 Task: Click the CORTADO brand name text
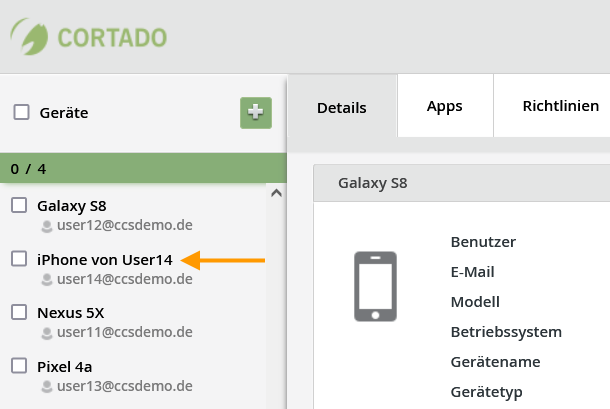pos(112,38)
